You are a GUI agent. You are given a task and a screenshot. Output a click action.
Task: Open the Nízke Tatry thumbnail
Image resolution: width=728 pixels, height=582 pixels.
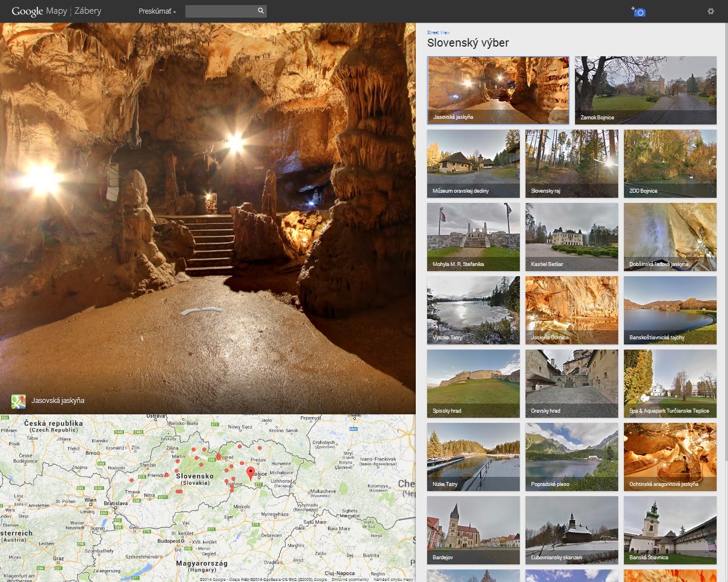point(473,457)
